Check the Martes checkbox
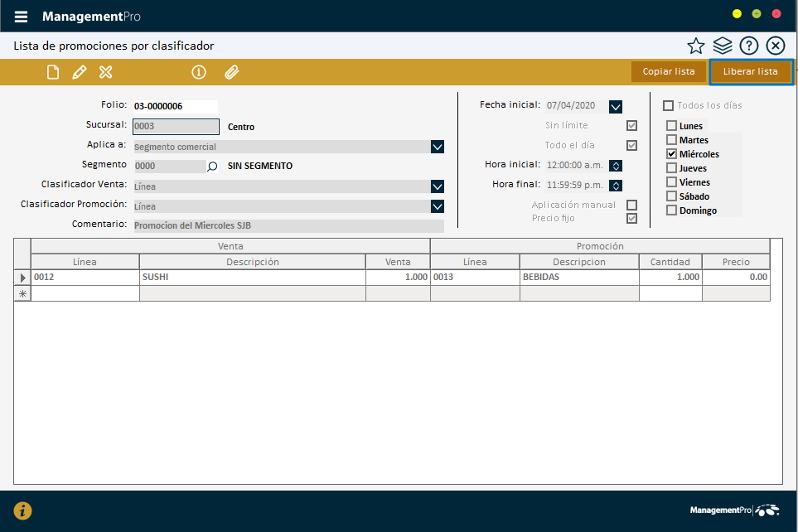Screen dimensions: 798x532 tap(672, 140)
